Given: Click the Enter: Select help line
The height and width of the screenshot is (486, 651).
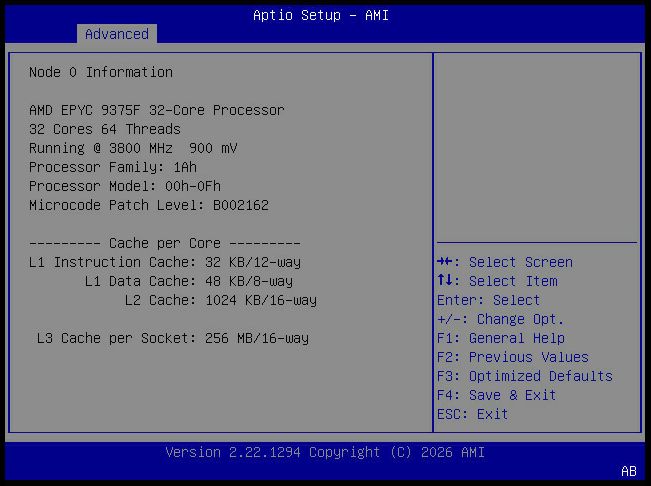Looking at the screenshot, I should point(488,300).
